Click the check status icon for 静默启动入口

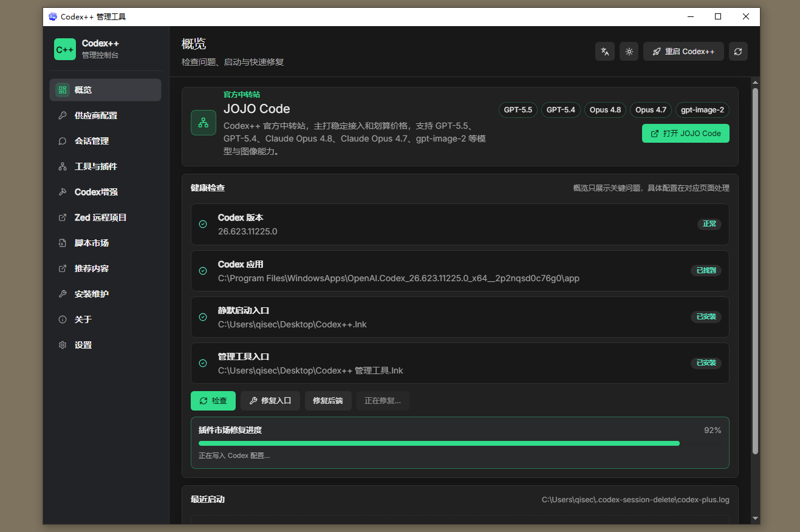pyautogui.click(x=203, y=317)
